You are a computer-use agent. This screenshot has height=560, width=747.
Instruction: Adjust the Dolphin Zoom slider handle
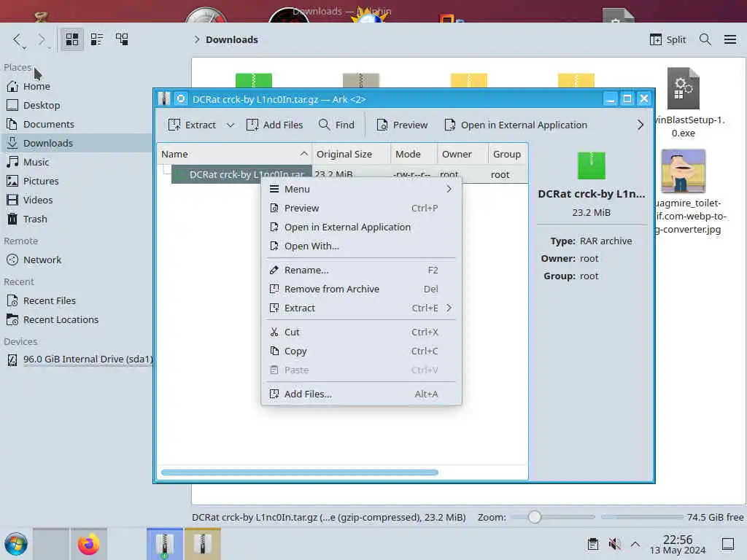pyautogui.click(x=535, y=517)
